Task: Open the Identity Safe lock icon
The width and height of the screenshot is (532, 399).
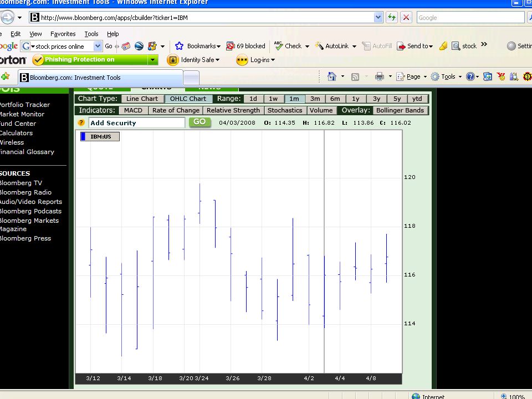Action: coord(173,60)
